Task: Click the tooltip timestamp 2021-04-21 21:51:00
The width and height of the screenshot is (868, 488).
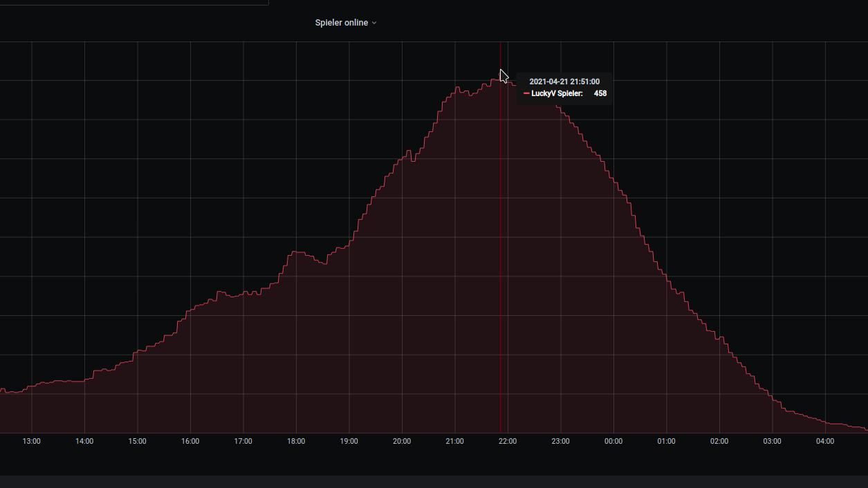Action: click(564, 82)
